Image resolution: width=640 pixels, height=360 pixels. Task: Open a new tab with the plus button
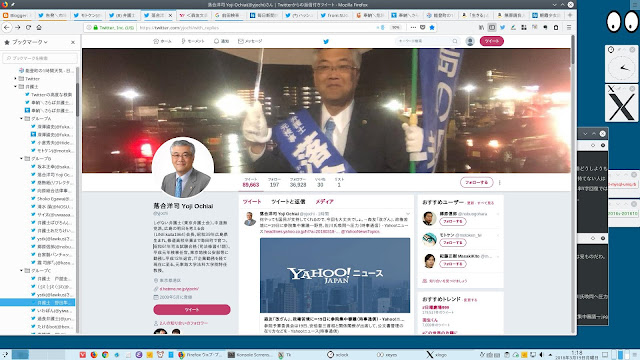pos(570,15)
